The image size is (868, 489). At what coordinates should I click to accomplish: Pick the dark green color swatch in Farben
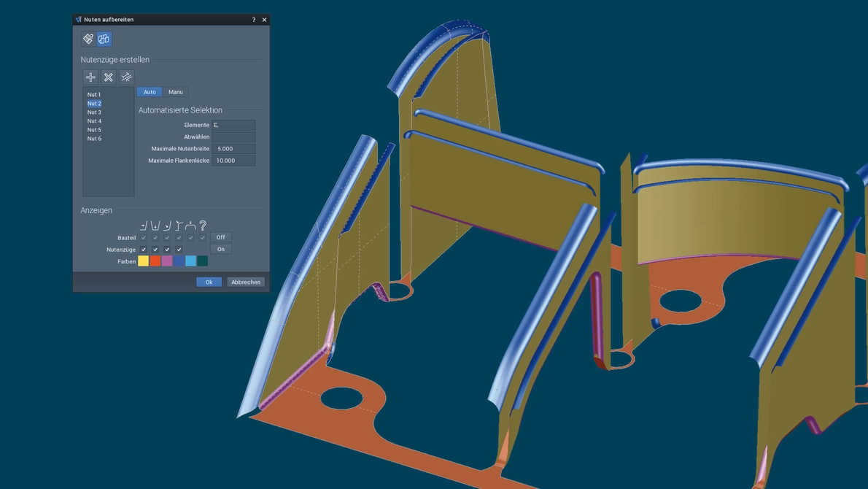click(203, 261)
